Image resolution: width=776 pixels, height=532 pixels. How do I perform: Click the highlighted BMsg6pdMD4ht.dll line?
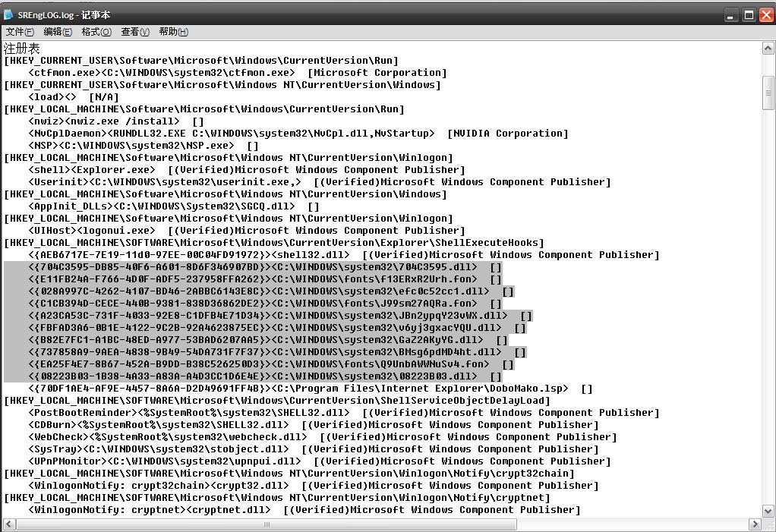277,352
